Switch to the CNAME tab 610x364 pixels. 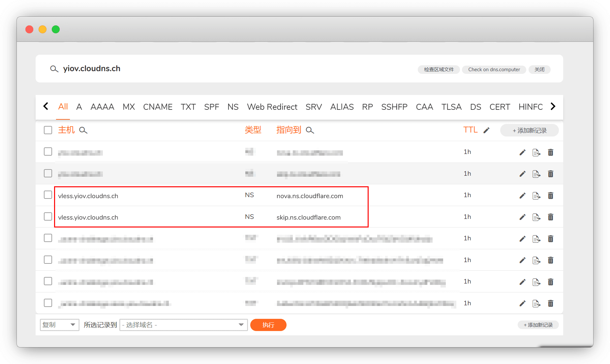click(x=158, y=107)
